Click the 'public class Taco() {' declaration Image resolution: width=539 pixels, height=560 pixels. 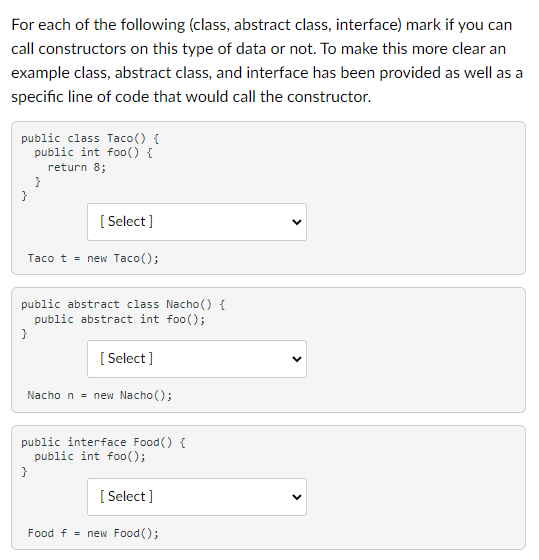[90, 138]
